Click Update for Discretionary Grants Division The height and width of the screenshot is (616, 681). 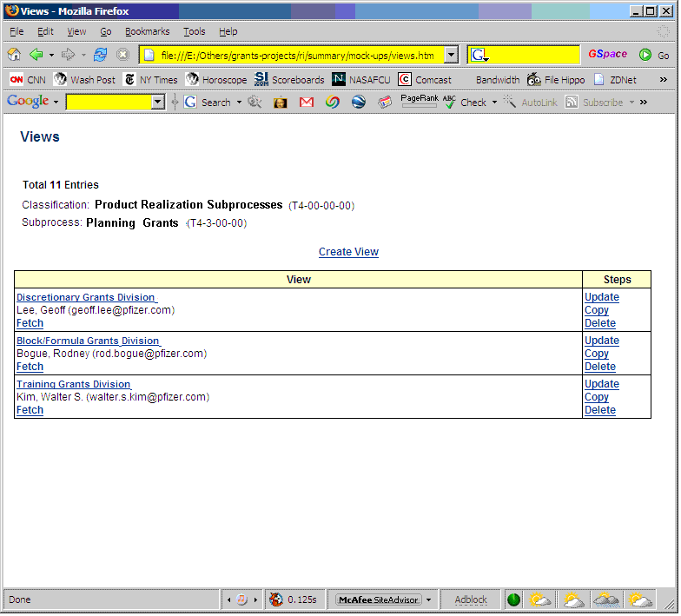[603, 297]
